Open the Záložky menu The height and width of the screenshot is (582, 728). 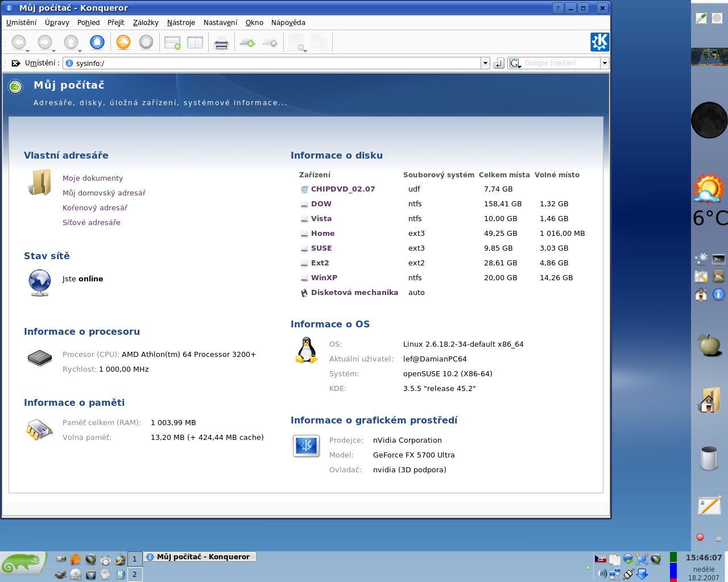coord(146,23)
